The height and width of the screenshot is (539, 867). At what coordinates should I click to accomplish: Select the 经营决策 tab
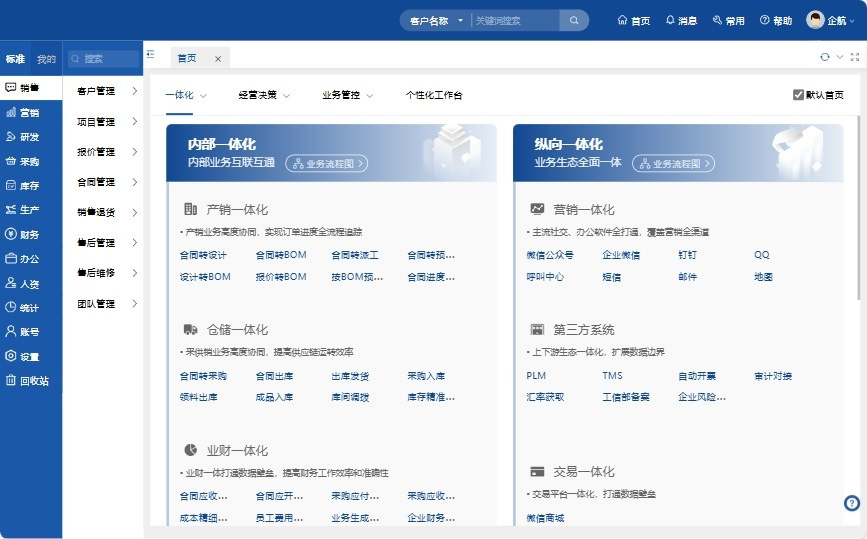tap(258, 95)
